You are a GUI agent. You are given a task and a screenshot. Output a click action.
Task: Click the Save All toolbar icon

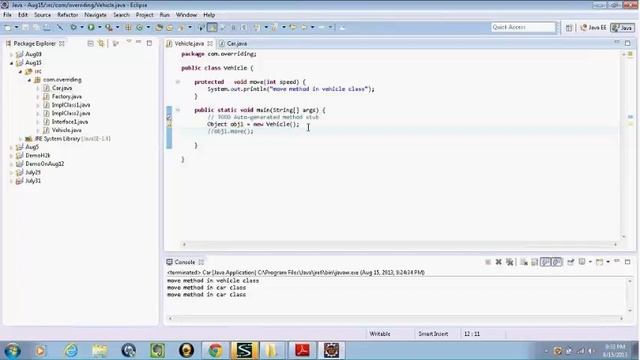36,27
